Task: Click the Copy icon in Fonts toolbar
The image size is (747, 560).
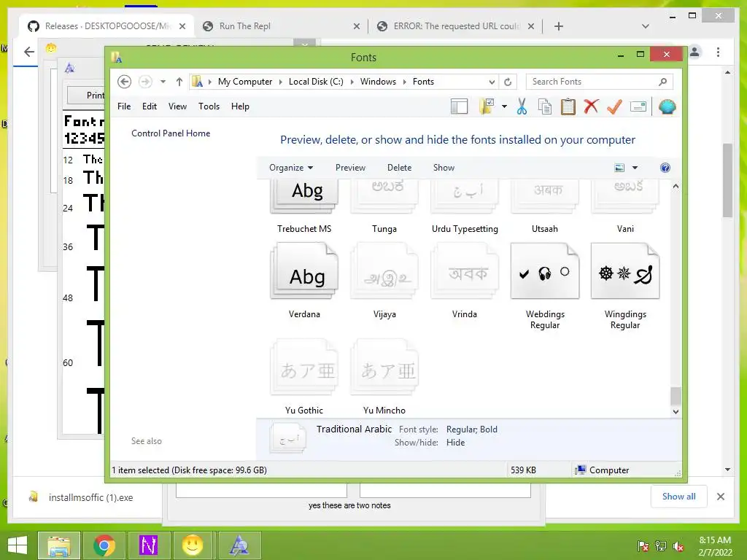Action: point(544,106)
